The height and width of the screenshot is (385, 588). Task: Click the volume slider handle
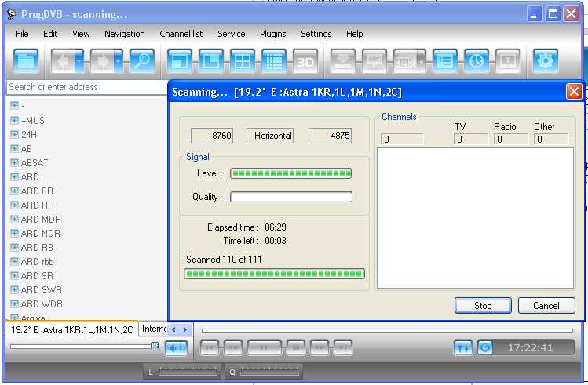tap(155, 346)
